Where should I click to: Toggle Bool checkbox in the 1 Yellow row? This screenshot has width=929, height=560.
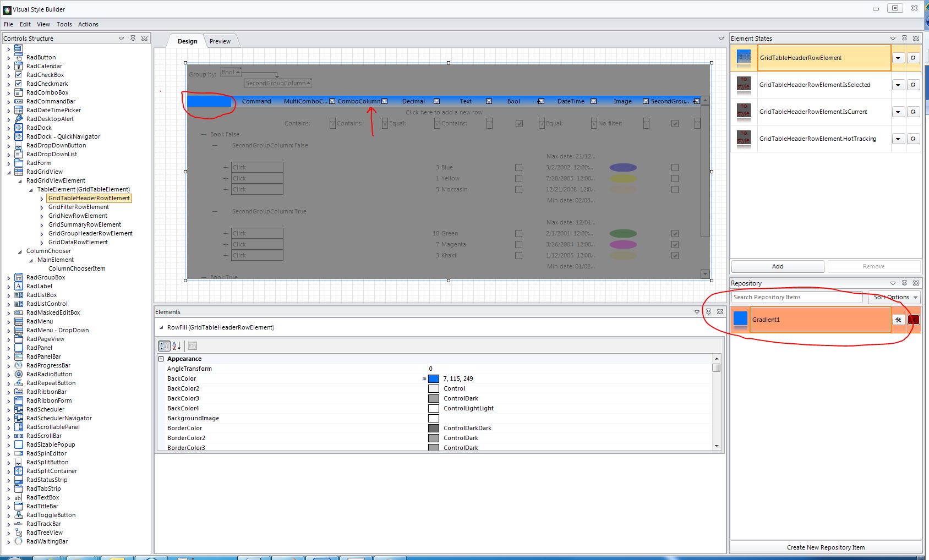point(518,178)
